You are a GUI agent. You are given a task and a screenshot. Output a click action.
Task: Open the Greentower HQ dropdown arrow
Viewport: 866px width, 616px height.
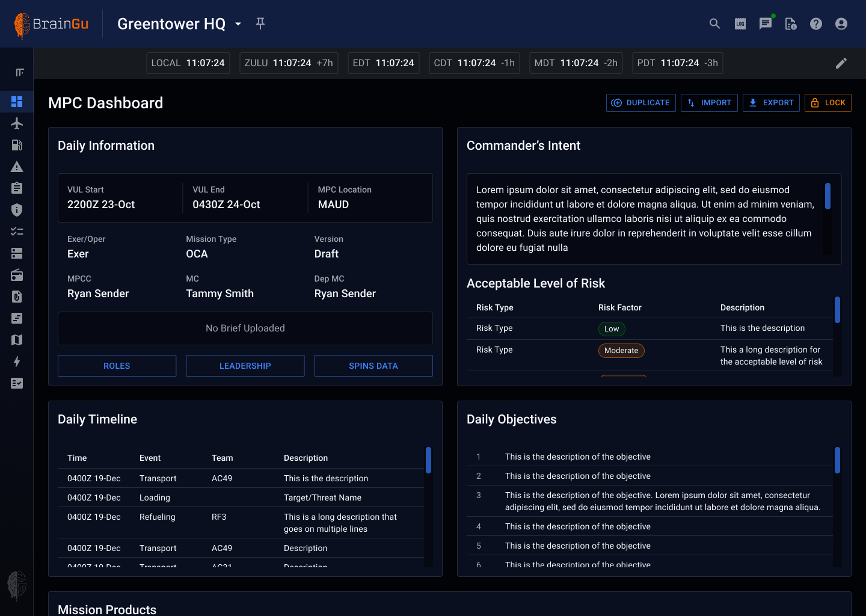pyautogui.click(x=238, y=24)
